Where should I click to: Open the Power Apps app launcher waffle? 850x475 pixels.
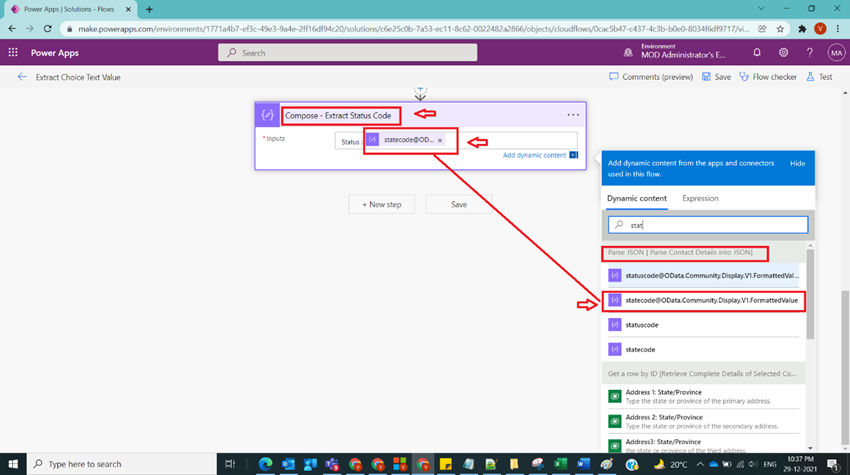pos(13,53)
